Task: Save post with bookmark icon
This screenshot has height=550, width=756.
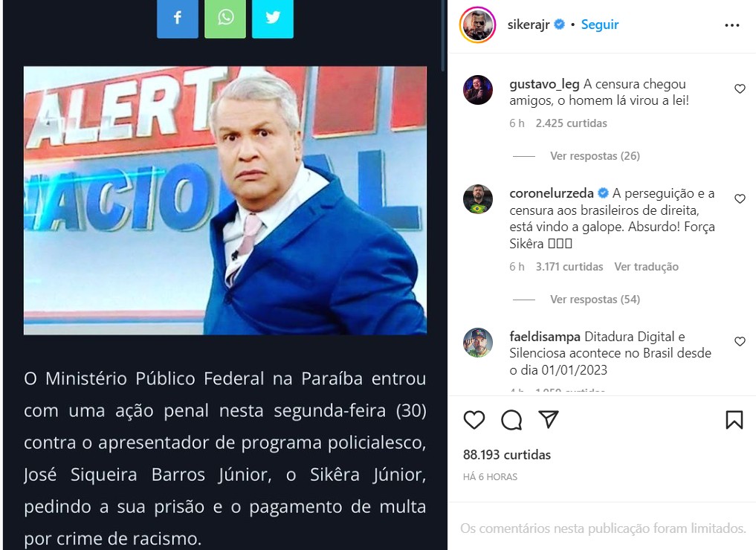Action: point(734,420)
